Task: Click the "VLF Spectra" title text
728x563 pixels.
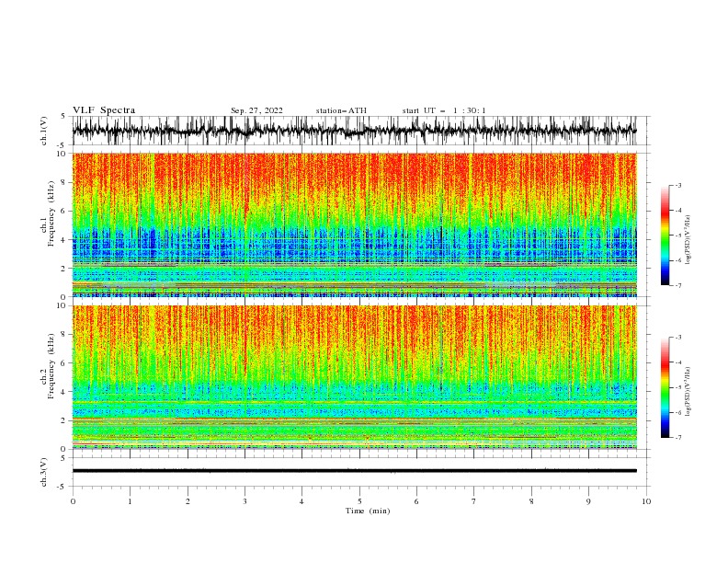Action: pyautogui.click(x=104, y=110)
